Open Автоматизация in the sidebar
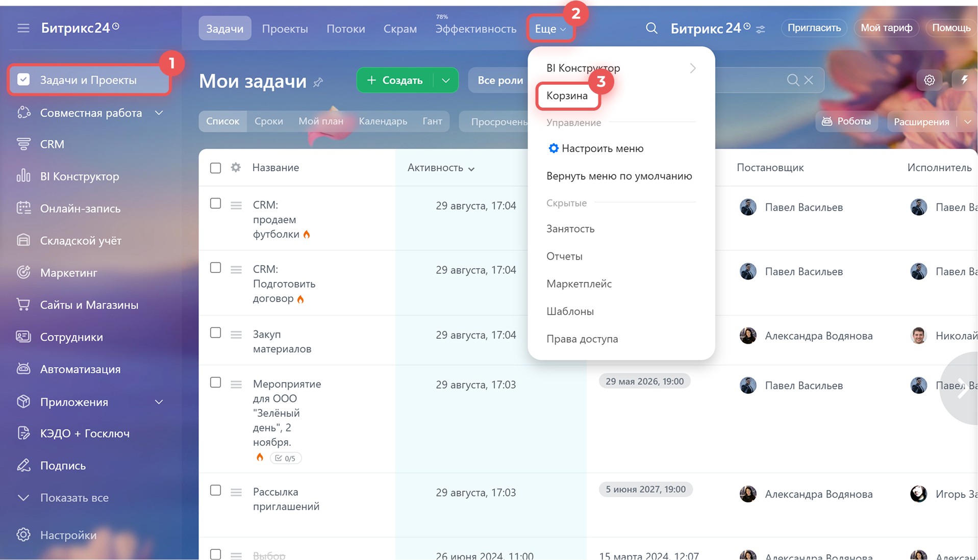978x560 pixels. [80, 369]
